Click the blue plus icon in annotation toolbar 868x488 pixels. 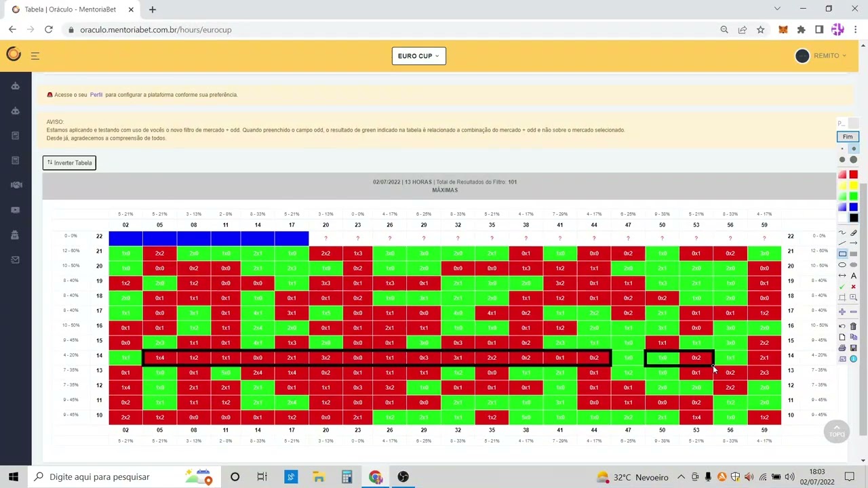click(842, 311)
